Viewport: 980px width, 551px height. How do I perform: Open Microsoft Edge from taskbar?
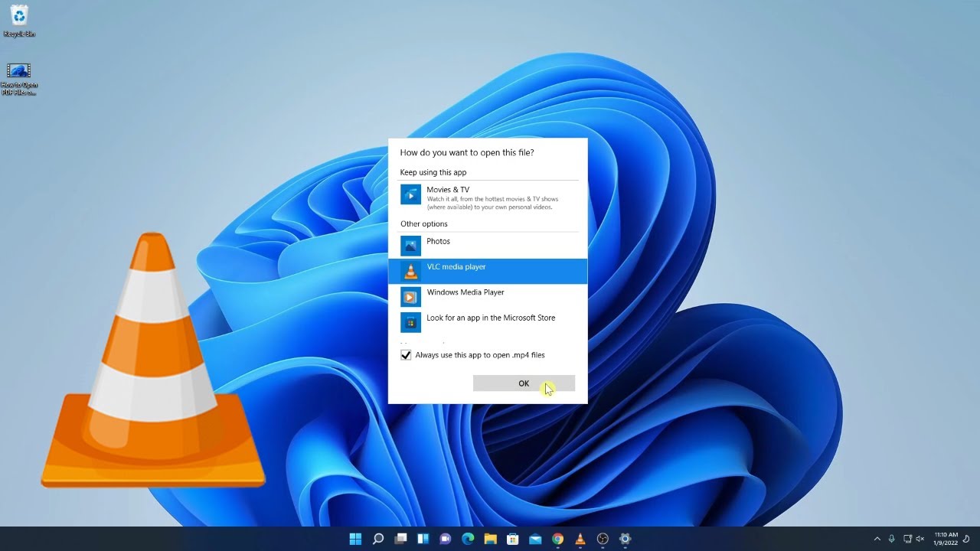click(468, 539)
